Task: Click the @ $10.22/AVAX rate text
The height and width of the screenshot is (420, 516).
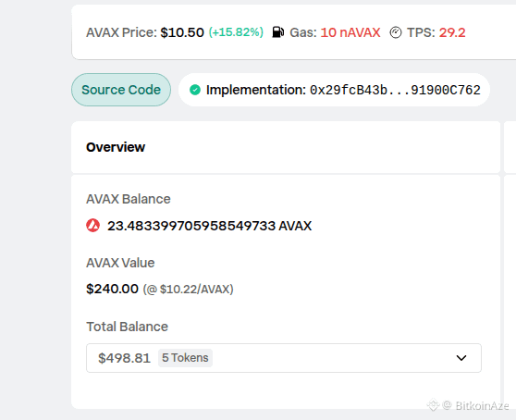Action: click(189, 290)
